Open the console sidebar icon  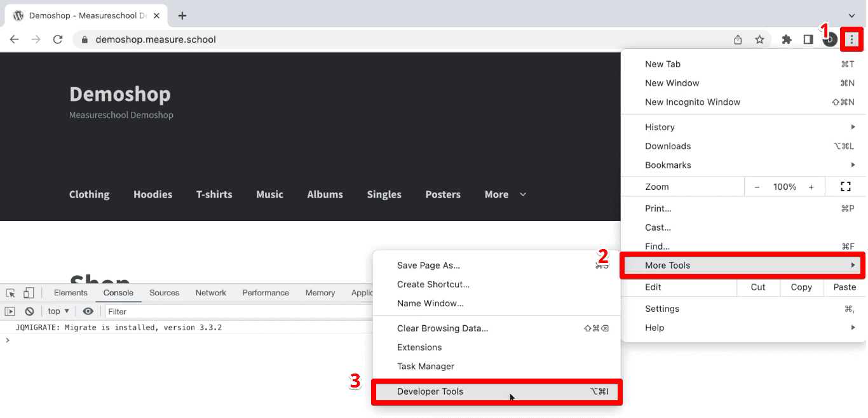[9, 311]
